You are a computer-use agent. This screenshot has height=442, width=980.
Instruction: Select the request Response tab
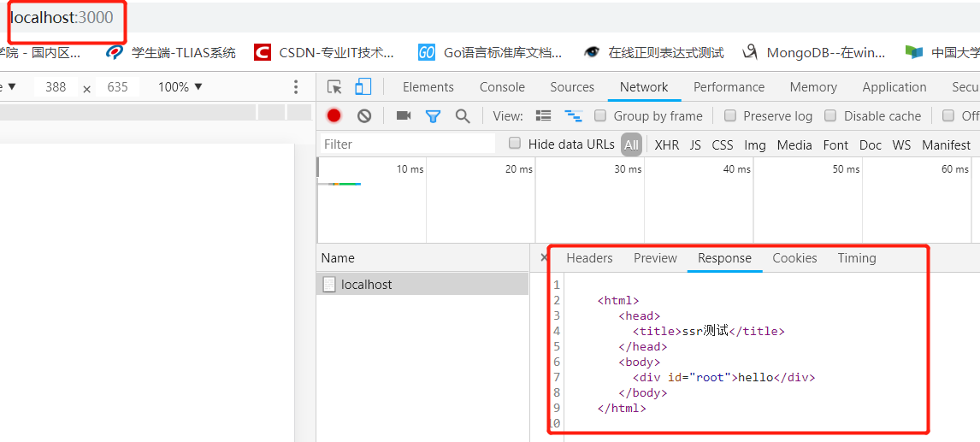point(724,257)
